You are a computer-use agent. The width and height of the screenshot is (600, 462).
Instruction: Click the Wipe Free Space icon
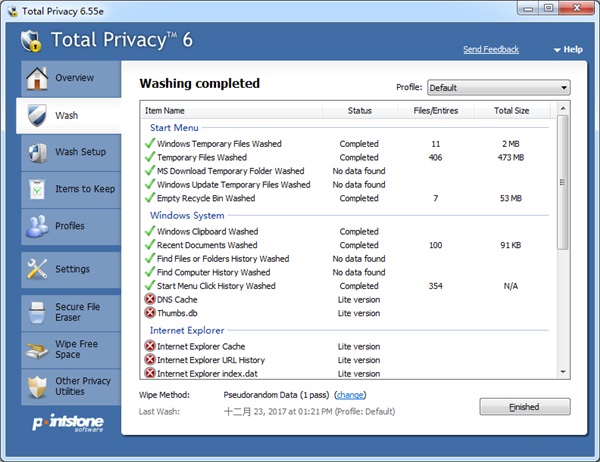coord(37,349)
